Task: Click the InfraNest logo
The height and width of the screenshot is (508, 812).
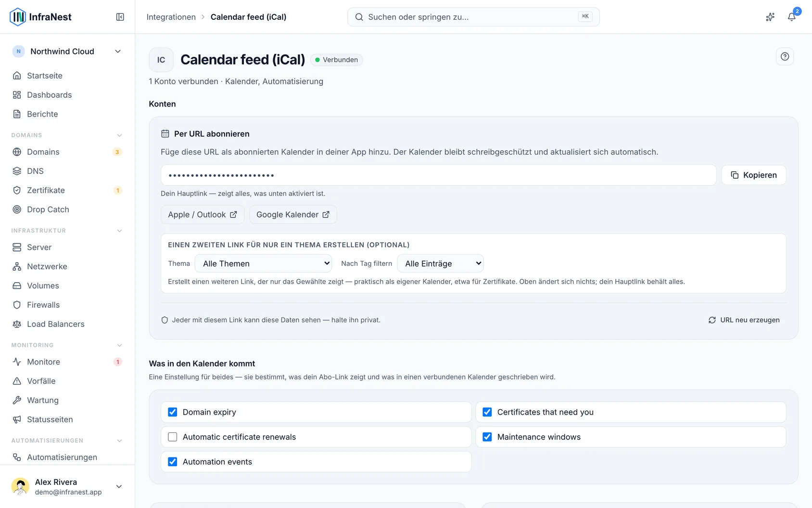Action: (40, 17)
